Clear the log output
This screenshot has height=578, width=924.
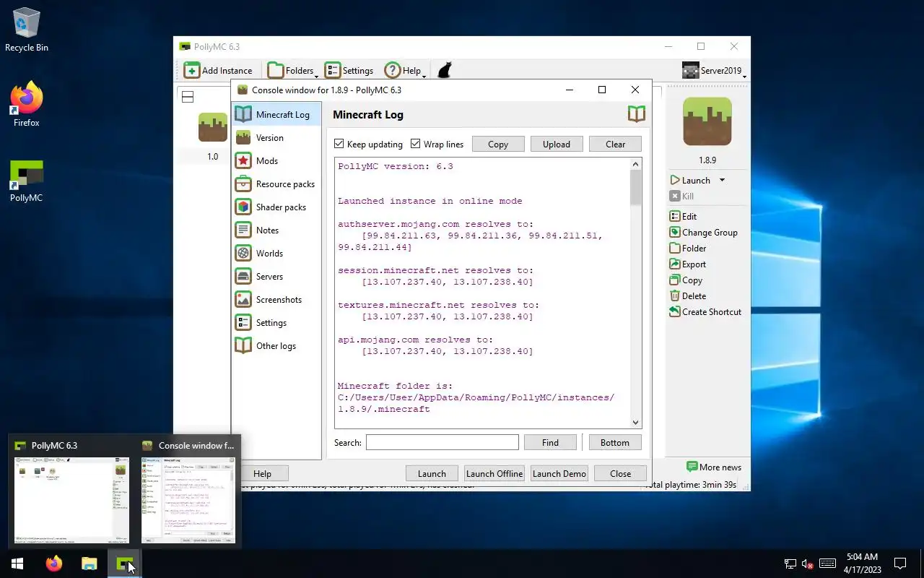(615, 144)
